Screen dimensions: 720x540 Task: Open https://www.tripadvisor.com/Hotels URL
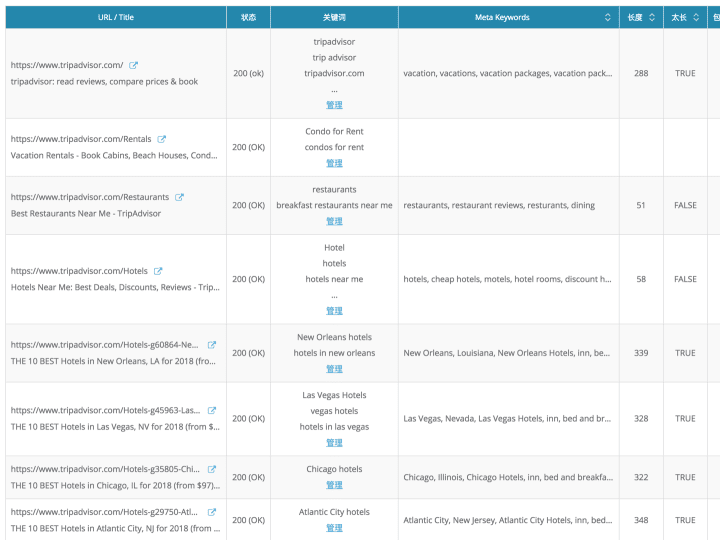79,271
